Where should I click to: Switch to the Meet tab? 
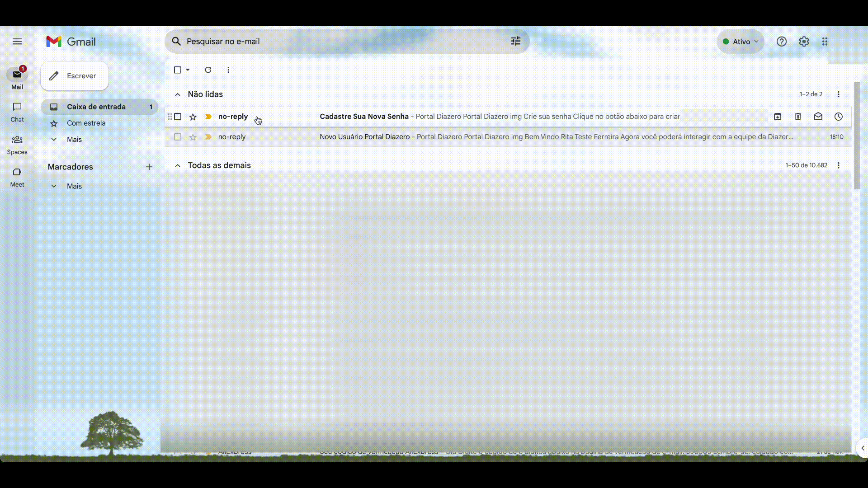[17, 177]
